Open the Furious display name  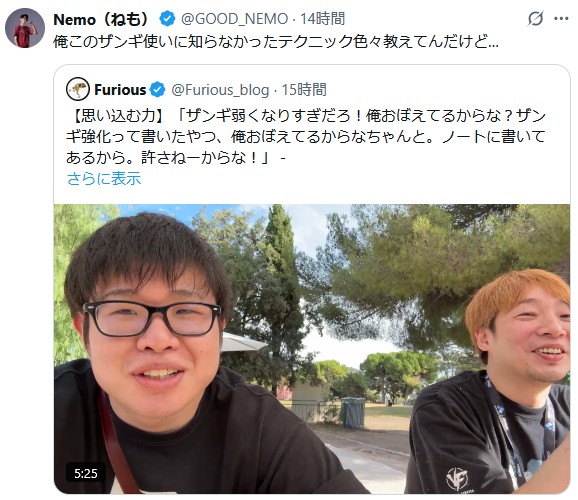click(120, 90)
